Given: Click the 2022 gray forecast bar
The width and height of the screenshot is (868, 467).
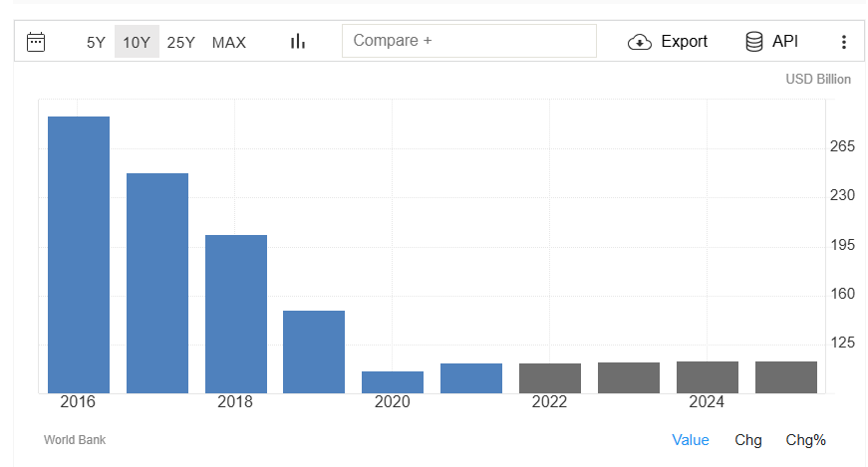Looking at the screenshot, I should point(550,378).
